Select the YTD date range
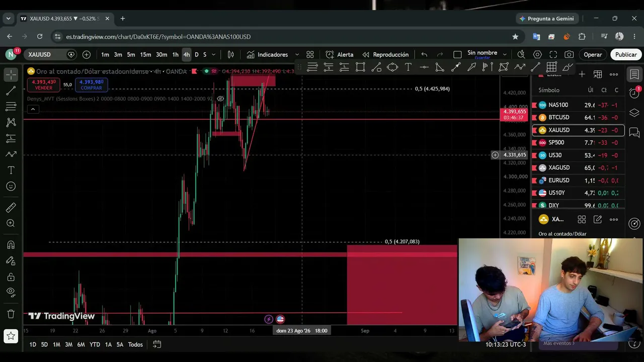The height and width of the screenshot is (362, 644). tap(95, 344)
